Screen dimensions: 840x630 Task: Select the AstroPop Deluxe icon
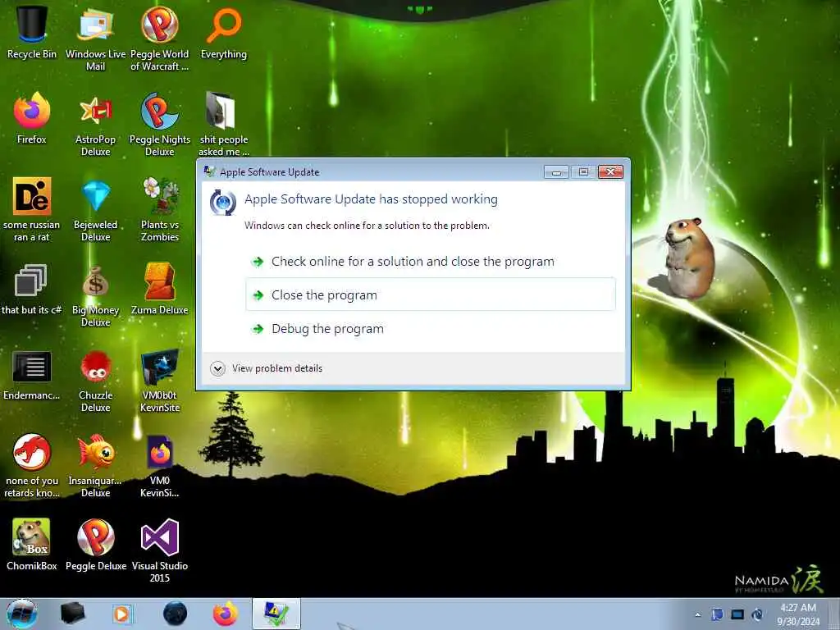(x=95, y=125)
